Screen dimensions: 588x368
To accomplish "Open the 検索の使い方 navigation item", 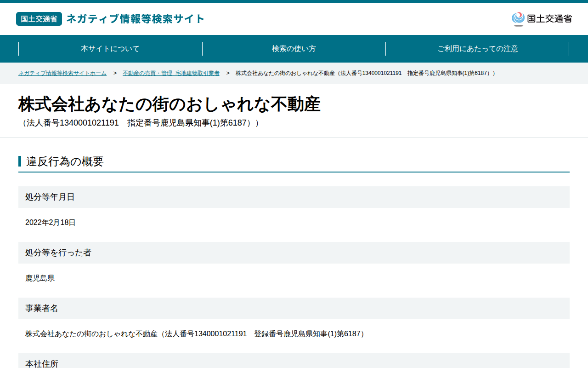I will click(x=294, y=49).
